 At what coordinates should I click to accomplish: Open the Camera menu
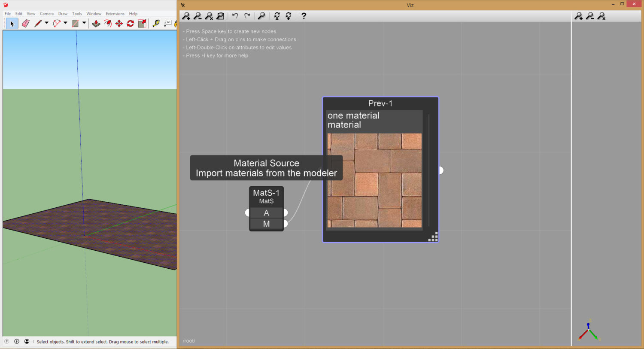pos(46,13)
